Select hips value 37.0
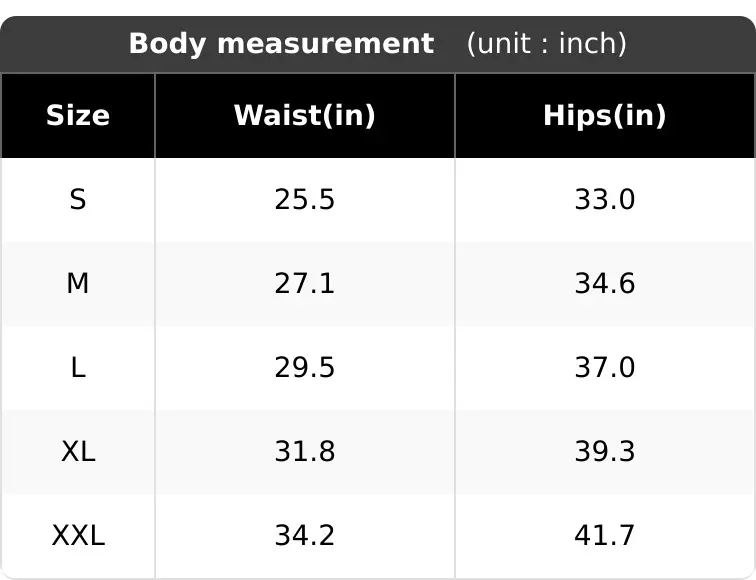The image size is (756, 580). pos(605,367)
